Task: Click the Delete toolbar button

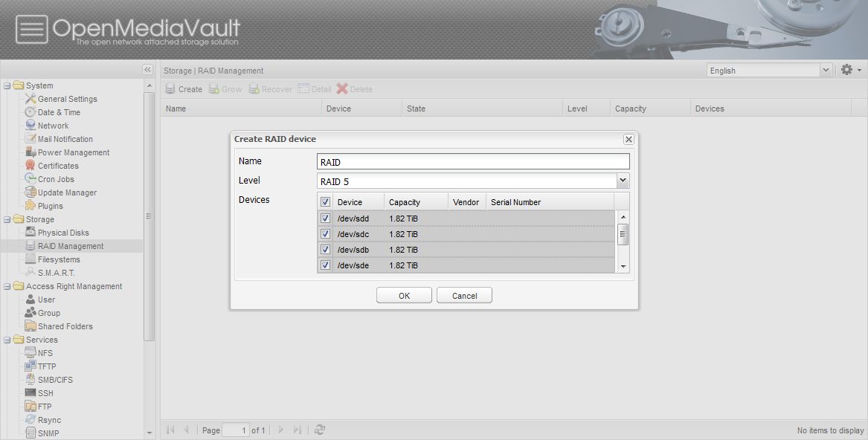Action: 354,89
